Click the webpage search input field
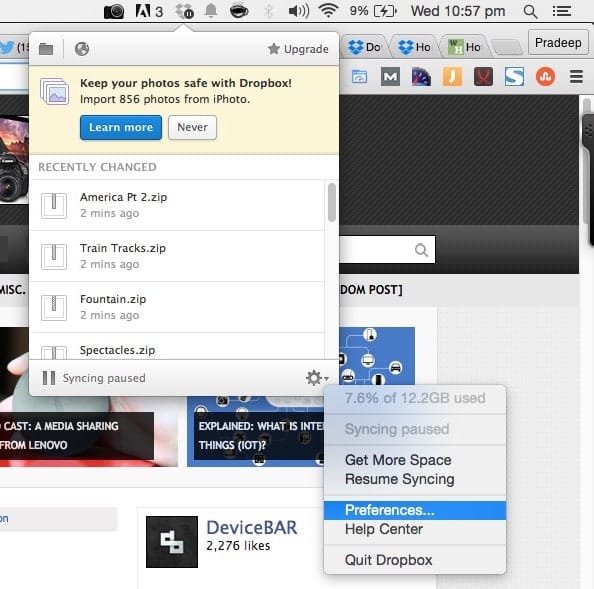594x589 pixels. (x=387, y=249)
